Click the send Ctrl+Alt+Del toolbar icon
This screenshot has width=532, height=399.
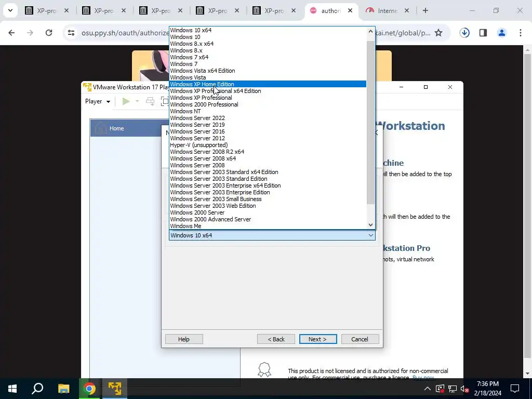click(x=150, y=101)
